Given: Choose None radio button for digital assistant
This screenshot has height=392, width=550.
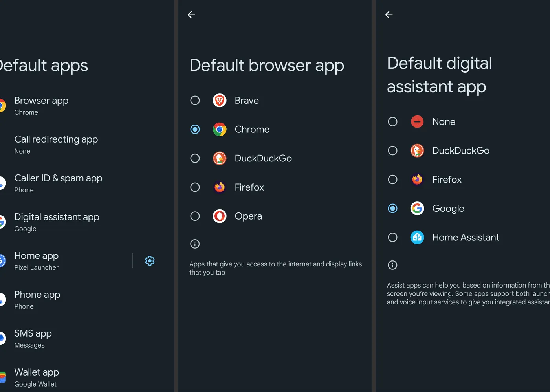Looking at the screenshot, I should 392,122.
